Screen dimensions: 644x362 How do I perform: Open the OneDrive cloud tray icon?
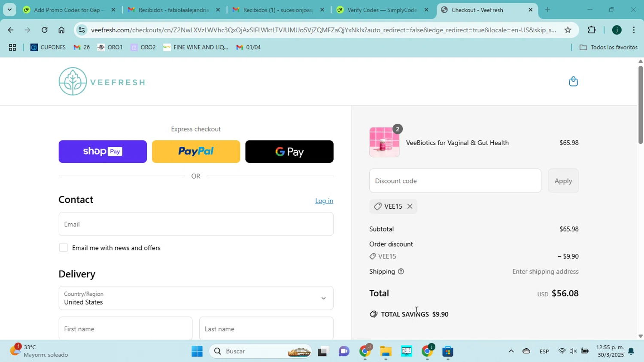pos(526,351)
